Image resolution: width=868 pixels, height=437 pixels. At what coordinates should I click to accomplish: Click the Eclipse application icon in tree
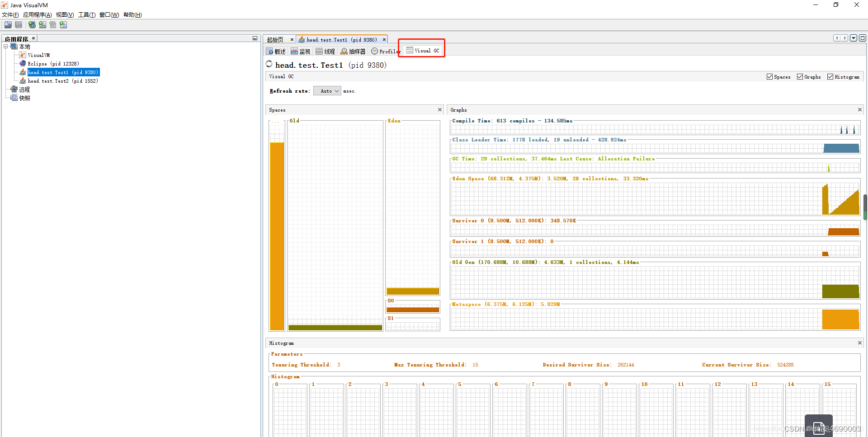click(23, 64)
